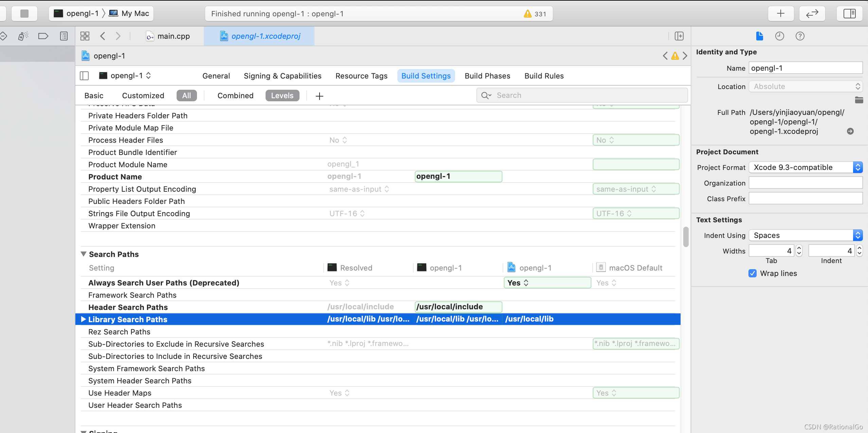Switch to Combined view of settings

coord(235,96)
